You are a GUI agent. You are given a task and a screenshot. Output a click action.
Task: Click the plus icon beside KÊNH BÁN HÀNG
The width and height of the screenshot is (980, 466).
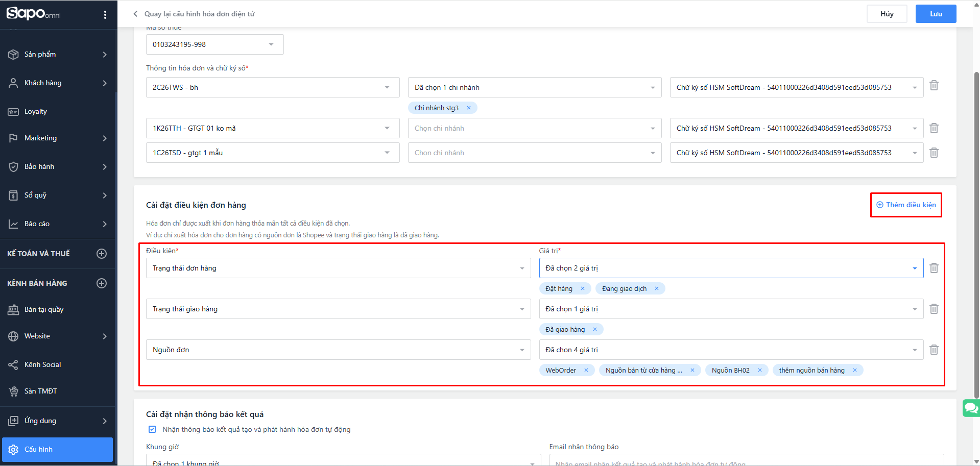pyautogui.click(x=102, y=283)
